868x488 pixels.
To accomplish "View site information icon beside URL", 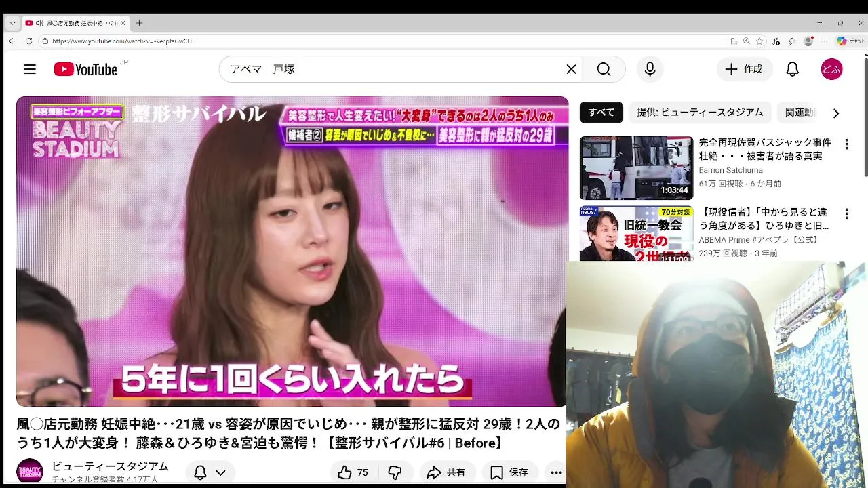I will pos(45,41).
